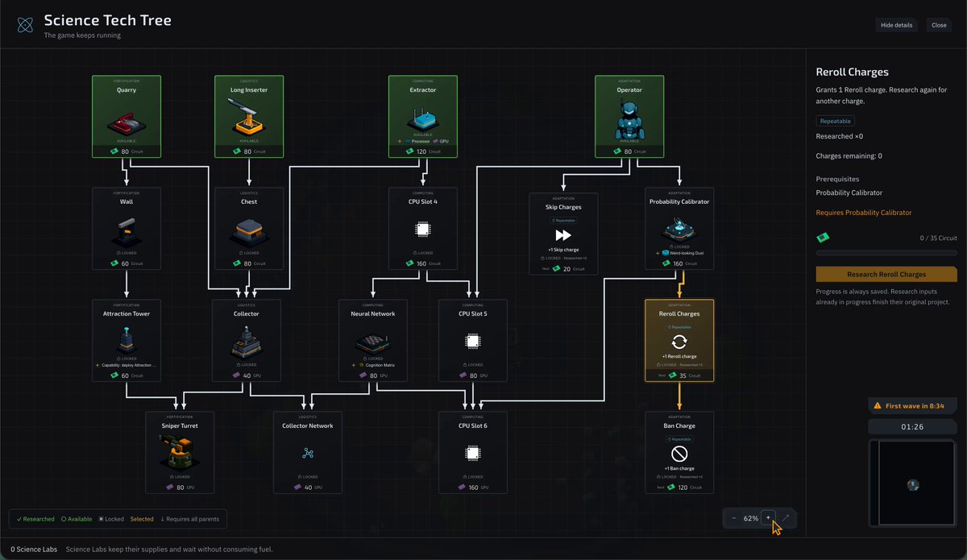Click the Ban Charge prohibited icon
The image size is (967, 560).
[679, 454]
